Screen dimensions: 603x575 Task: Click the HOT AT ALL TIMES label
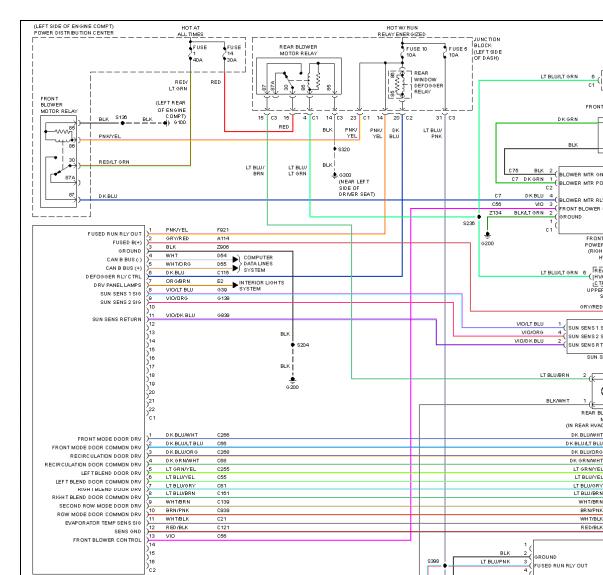point(190,31)
